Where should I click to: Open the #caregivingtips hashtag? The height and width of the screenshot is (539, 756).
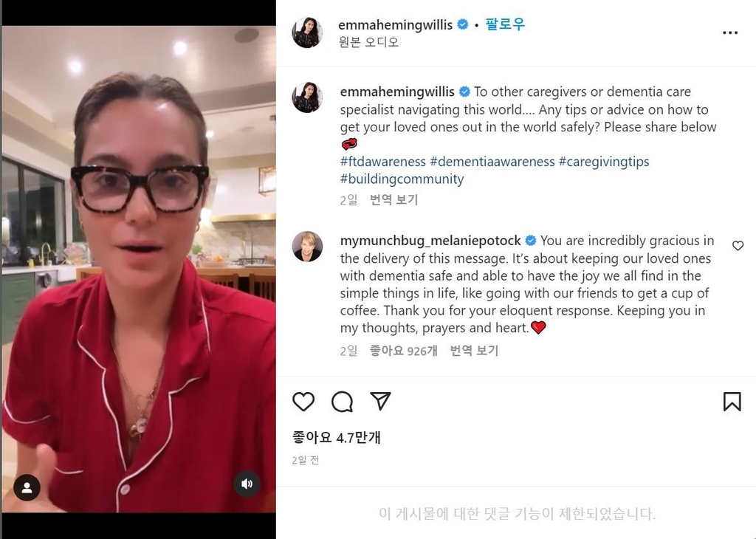(604, 162)
